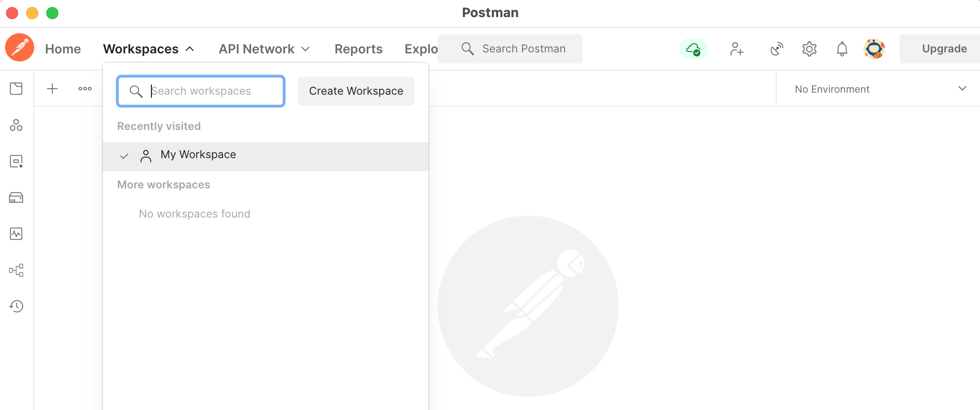Open the Collections sidebar icon
Image resolution: width=980 pixels, height=410 pixels.
[16, 89]
